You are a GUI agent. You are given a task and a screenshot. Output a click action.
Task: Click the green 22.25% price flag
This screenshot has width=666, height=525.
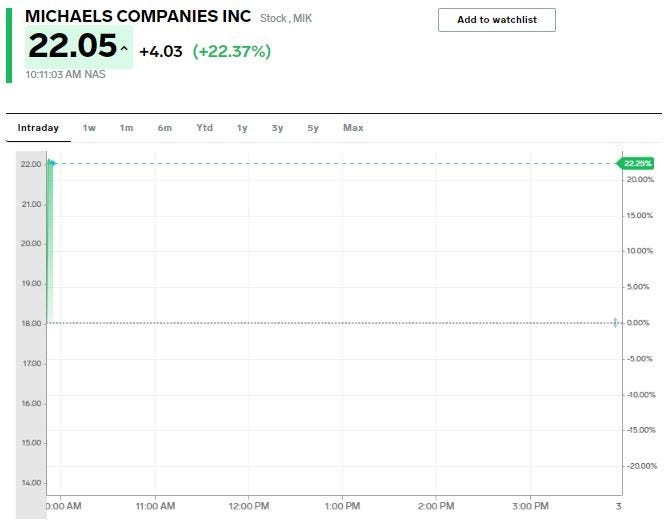point(636,163)
